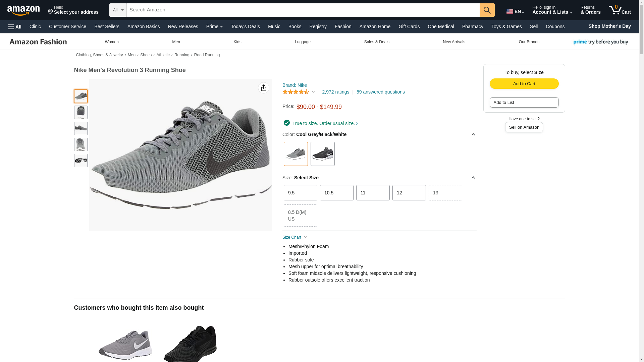The image size is (644, 362).
Task: Click the Amazon logo
Action: (x=23, y=10)
